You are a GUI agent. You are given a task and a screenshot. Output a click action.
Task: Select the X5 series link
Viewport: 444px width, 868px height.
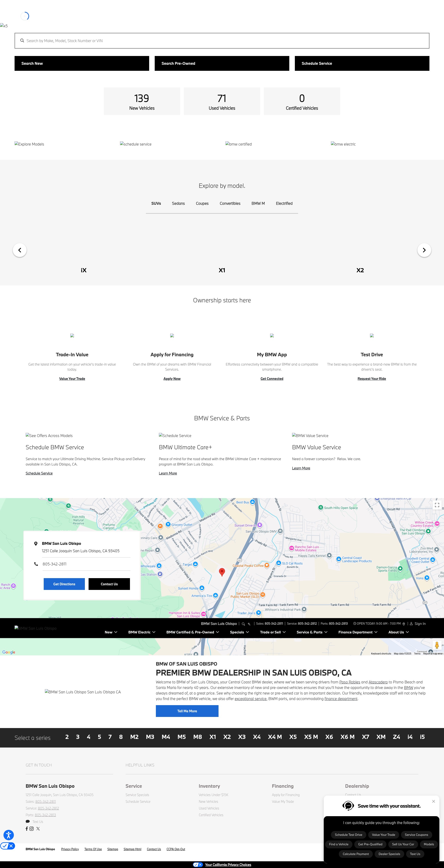click(x=293, y=737)
